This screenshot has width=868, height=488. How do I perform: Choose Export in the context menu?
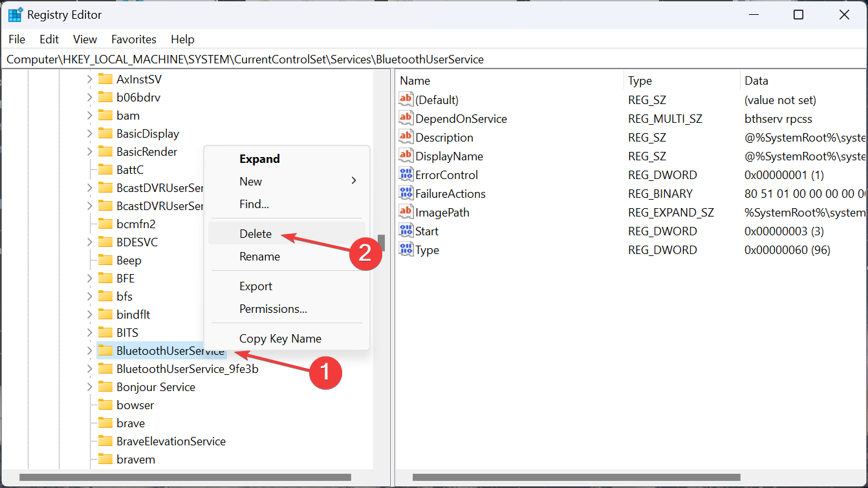287,286
